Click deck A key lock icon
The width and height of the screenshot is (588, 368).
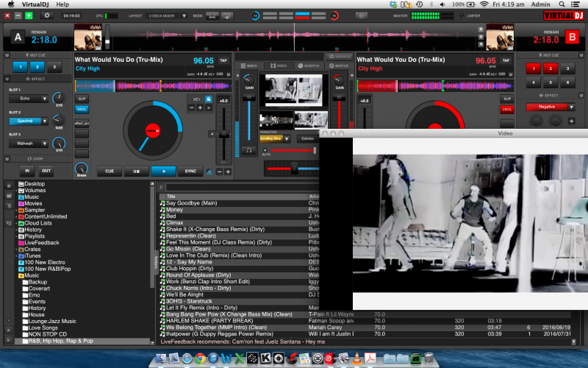pyautogui.click(x=209, y=99)
